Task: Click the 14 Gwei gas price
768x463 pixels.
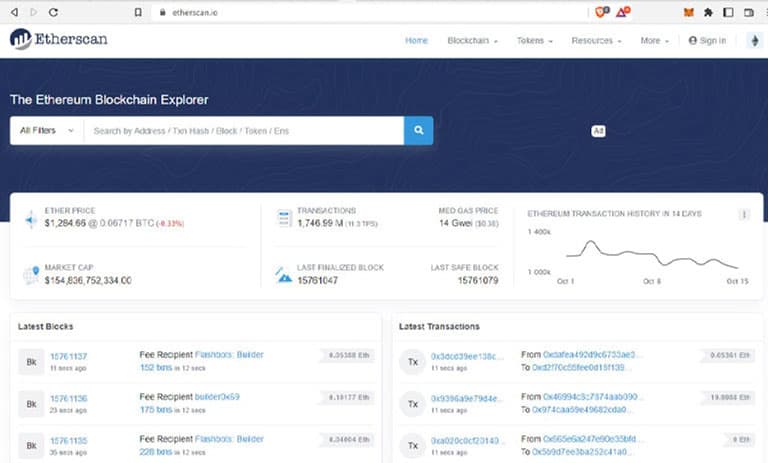Action: coord(456,223)
